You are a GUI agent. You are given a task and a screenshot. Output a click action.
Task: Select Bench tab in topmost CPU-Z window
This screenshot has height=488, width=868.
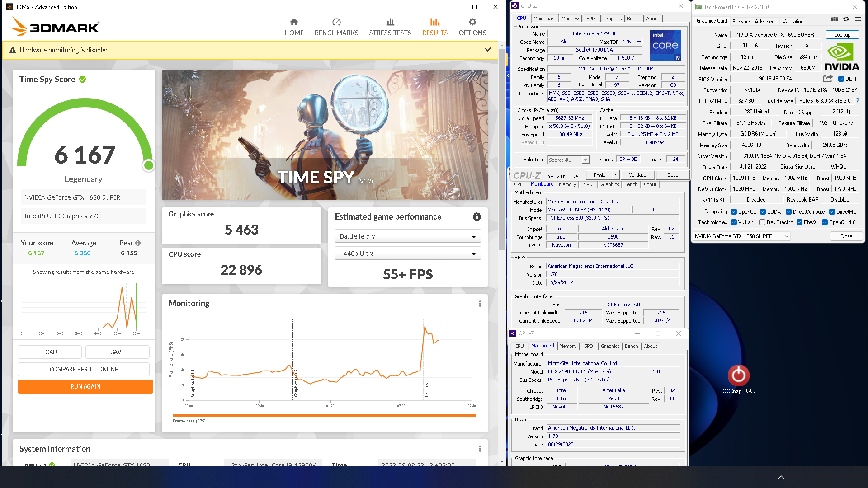[633, 19]
